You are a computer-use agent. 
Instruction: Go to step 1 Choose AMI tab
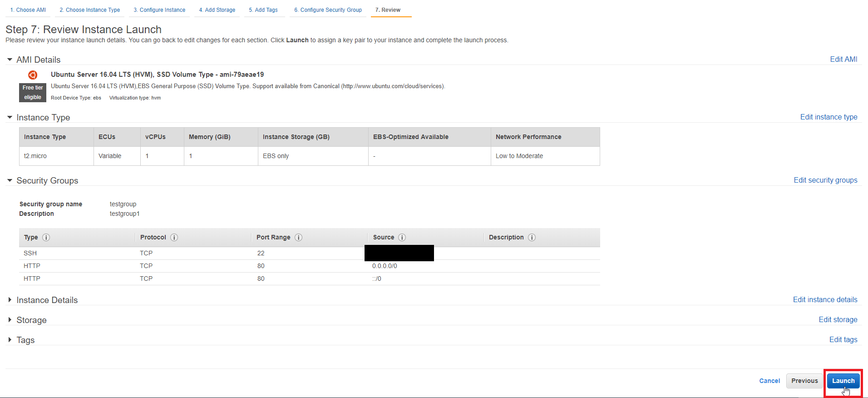pos(28,10)
